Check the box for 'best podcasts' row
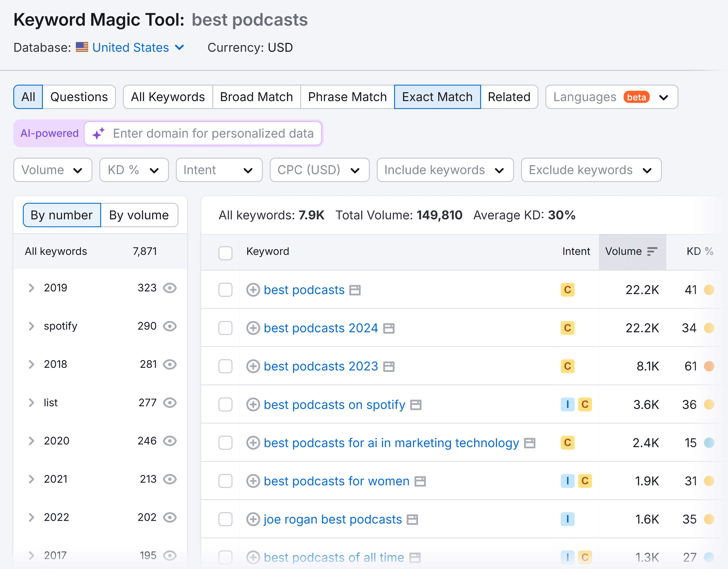The width and height of the screenshot is (728, 569). [x=225, y=290]
